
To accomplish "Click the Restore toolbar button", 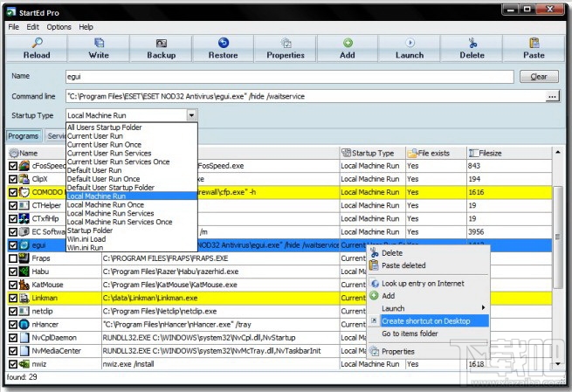I will coord(223,49).
